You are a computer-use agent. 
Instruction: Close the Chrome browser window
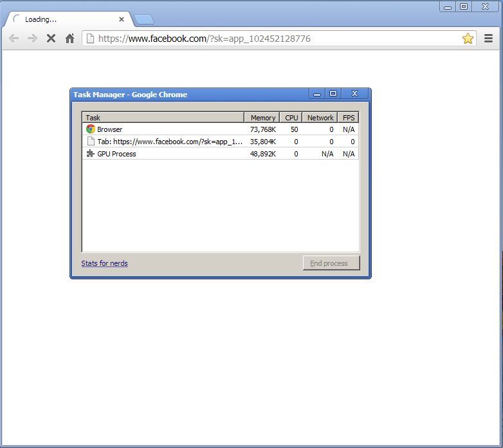pos(485,6)
